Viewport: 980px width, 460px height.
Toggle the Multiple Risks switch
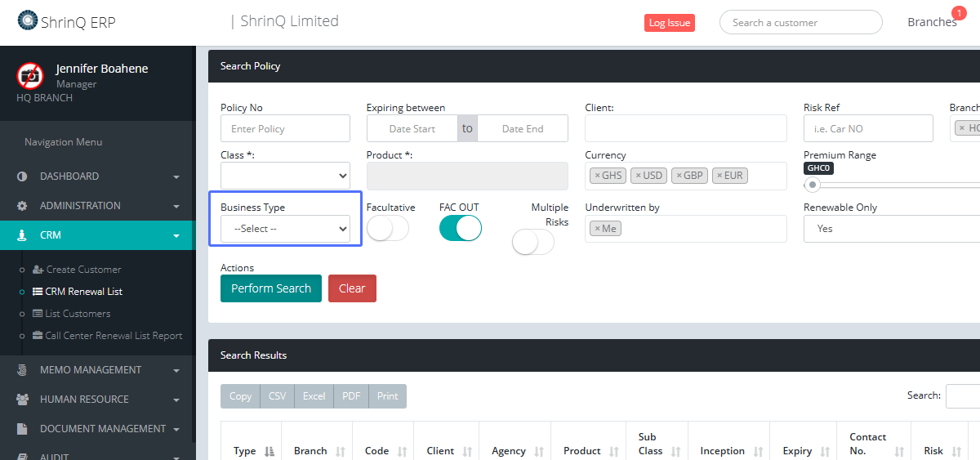pyautogui.click(x=532, y=242)
